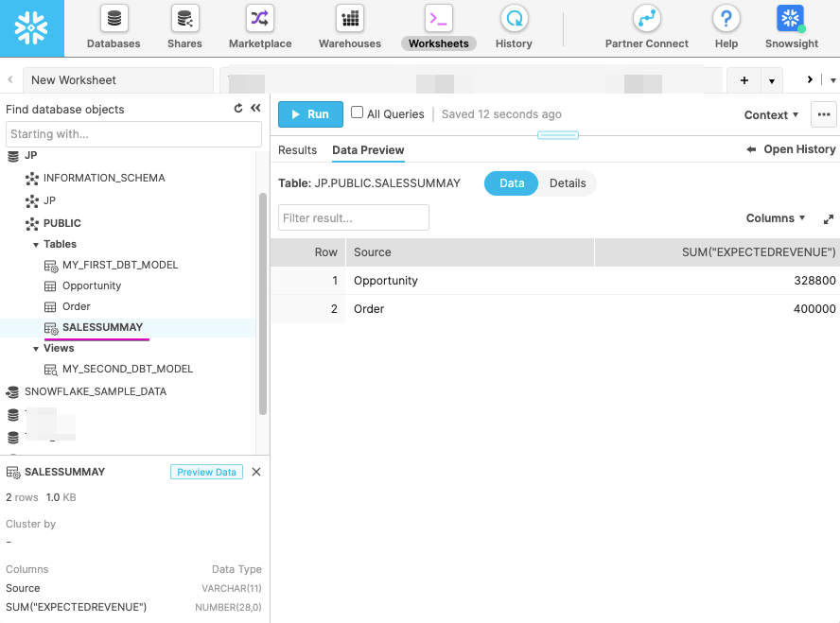This screenshot has height=623, width=840.
Task: Switch to the Data toggle view
Action: click(x=511, y=183)
